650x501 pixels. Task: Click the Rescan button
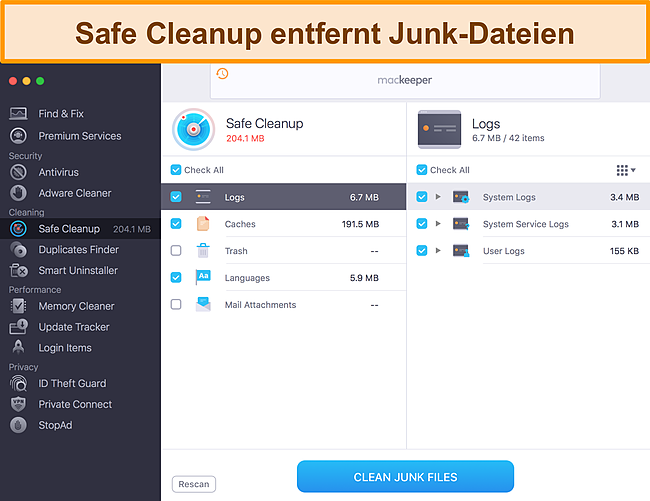(194, 484)
